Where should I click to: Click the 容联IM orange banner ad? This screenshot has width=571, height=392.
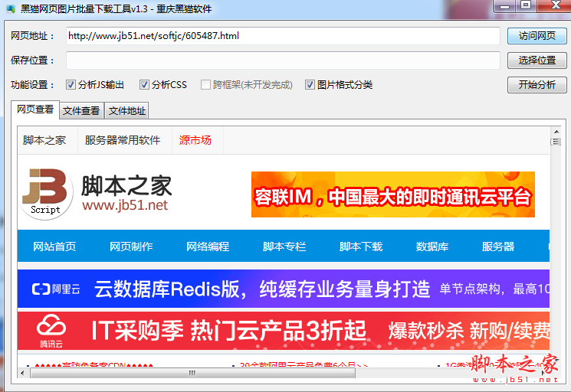tap(393, 194)
